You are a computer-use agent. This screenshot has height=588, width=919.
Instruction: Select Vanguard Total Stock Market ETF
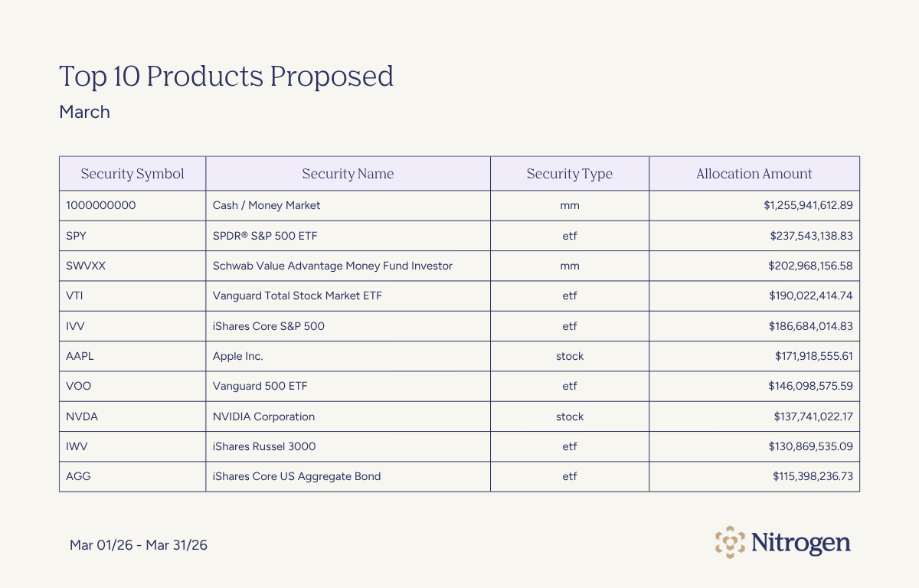point(297,296)
